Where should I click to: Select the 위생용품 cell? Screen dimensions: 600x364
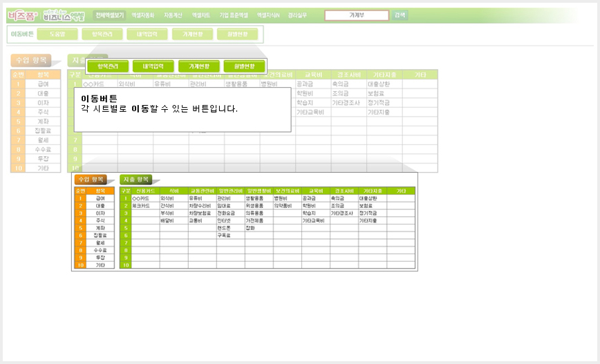point(259,206)
